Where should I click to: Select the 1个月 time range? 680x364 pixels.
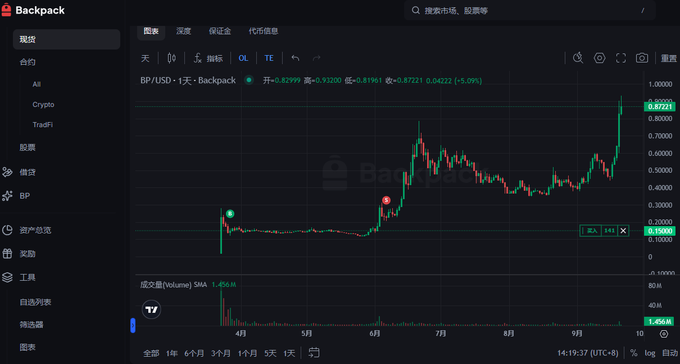(247, 354)
